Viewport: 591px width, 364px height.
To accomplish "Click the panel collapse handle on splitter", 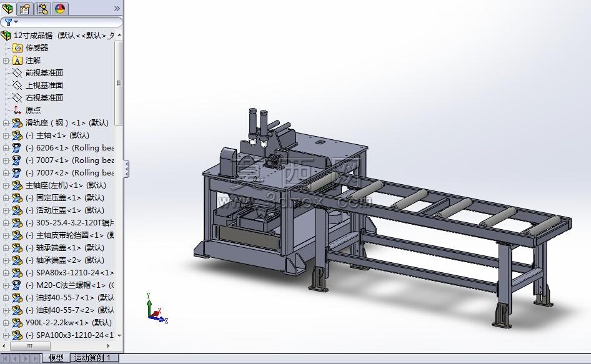I will (127, 169).
